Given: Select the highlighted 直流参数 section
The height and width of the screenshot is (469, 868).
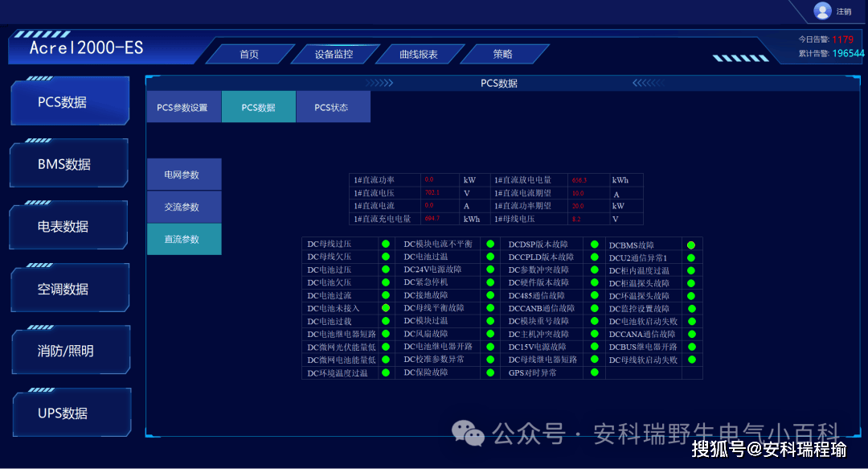Looking at the screenshot, I should click(184, 239).
